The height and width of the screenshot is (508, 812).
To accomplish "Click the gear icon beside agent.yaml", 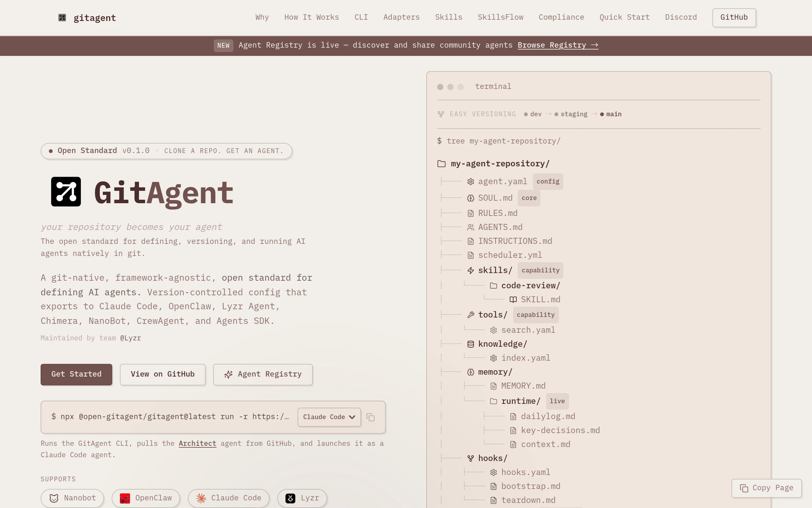I will tap(470, 182).
